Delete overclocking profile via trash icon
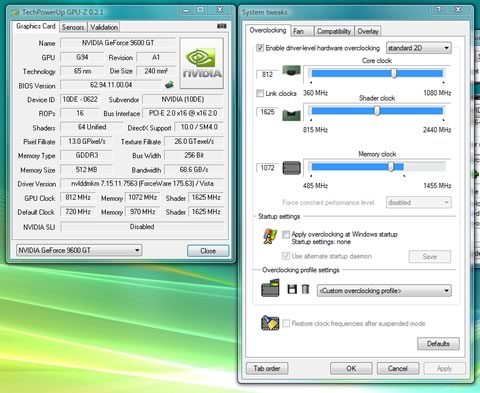Screen dimensions: 480x393 point(305,289)
